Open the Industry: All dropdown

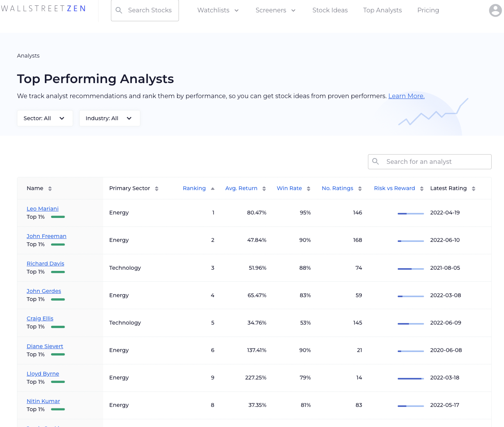[109, 118]
